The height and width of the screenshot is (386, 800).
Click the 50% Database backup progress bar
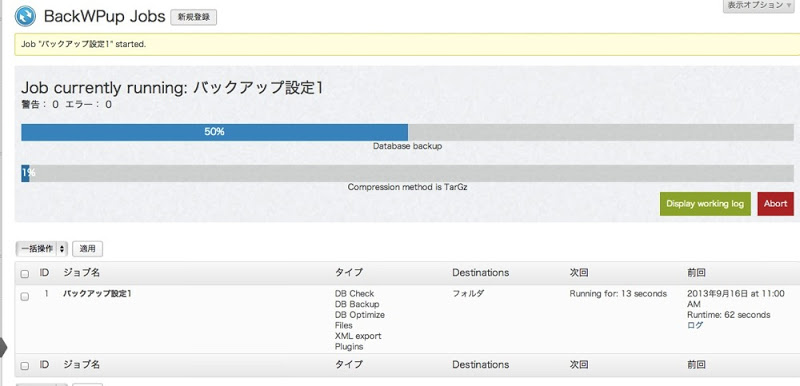tap(407, 132)
